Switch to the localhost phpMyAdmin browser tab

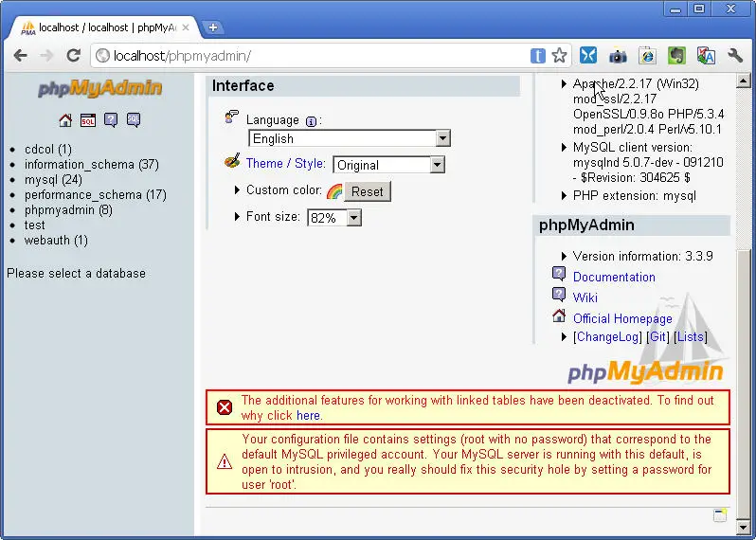103,27
